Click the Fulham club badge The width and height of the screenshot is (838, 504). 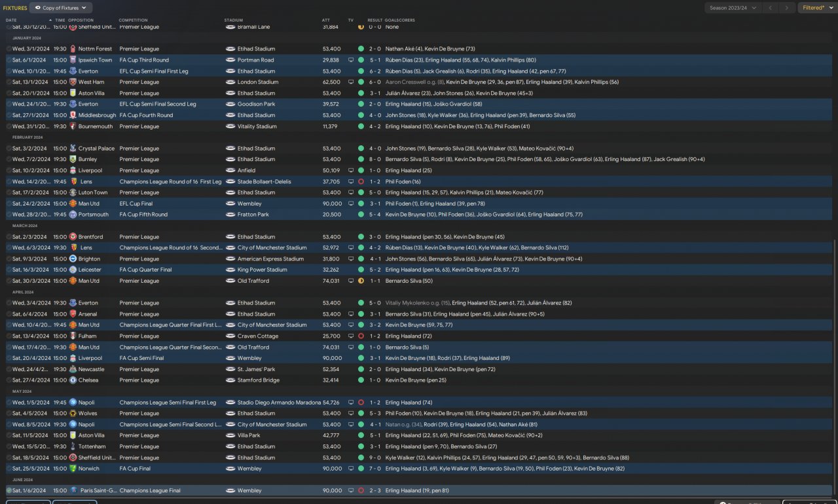coord(73,336)
